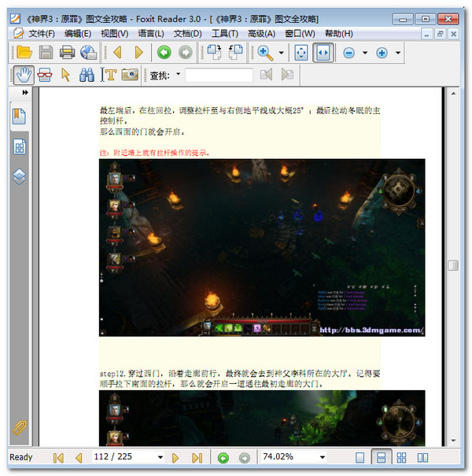The width and height of the screenshot is (472, 476).
Task: Open the 查找 options dropdown arrow
Action: click(x=178, y=74)
